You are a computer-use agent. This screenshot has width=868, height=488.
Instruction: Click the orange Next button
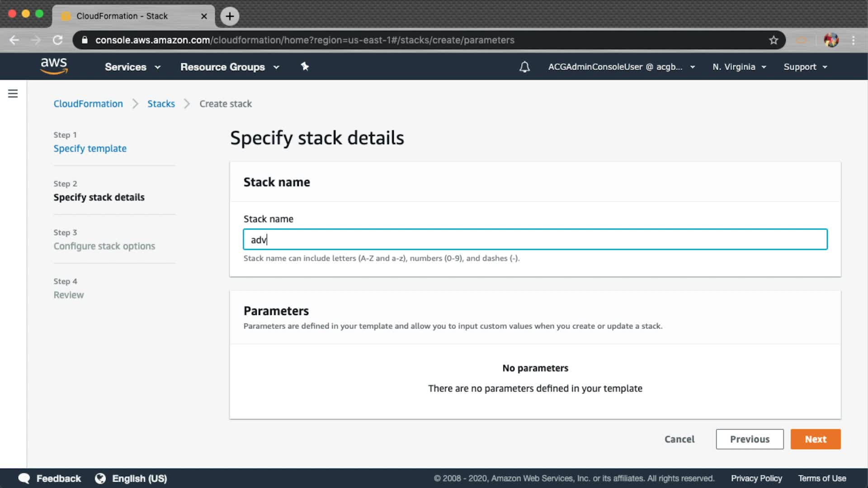815,439
